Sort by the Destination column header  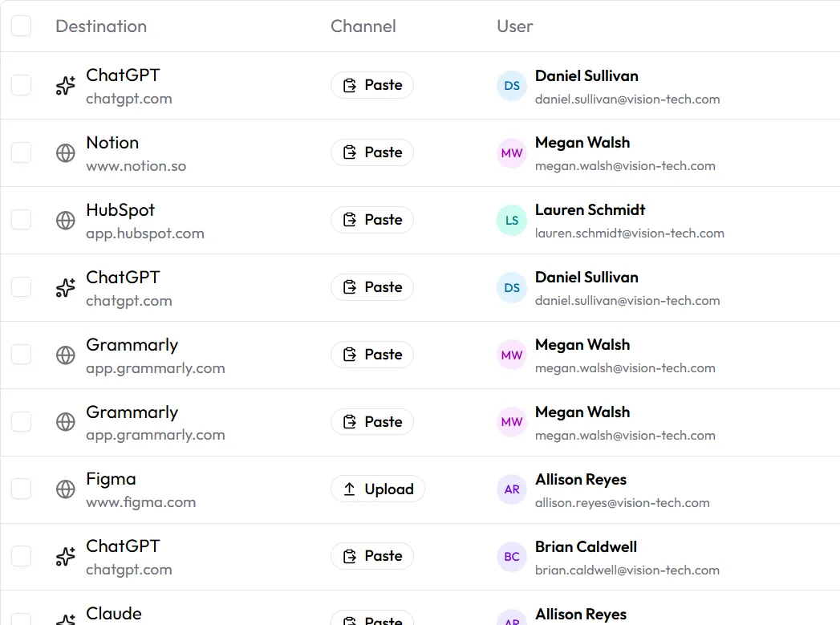coord(101,26)
